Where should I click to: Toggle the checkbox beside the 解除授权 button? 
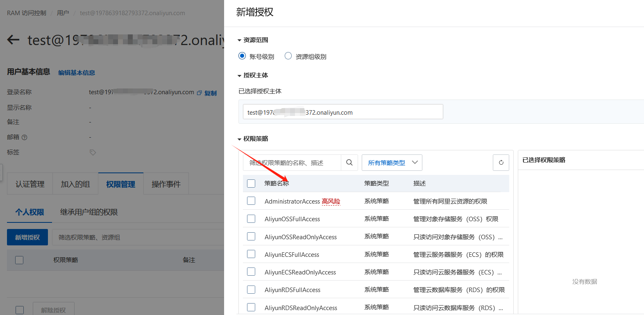(x=19, y=310)
